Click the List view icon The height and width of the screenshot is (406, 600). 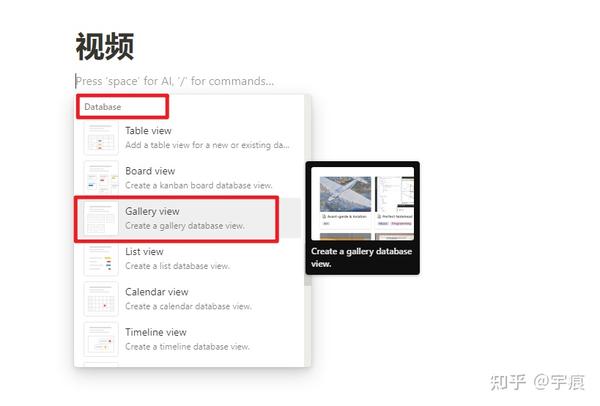[101, 259]
